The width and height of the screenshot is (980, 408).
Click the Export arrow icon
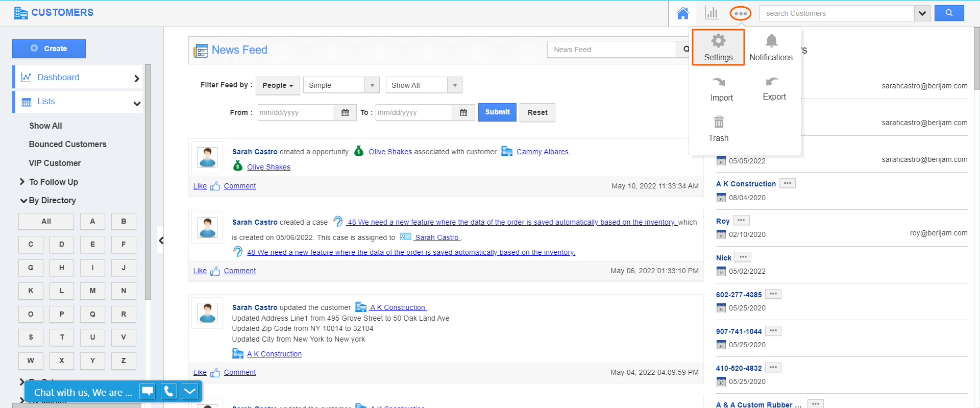pos(772,82)
